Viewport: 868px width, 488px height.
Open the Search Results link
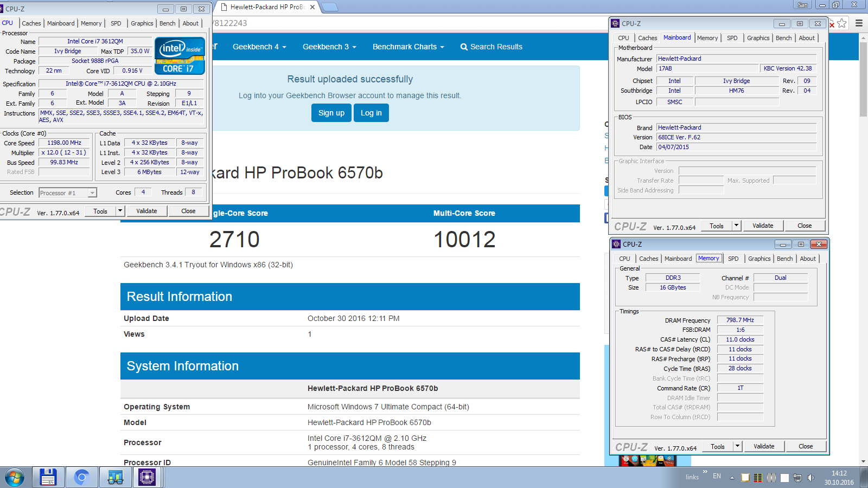click(x=492, y=47)
